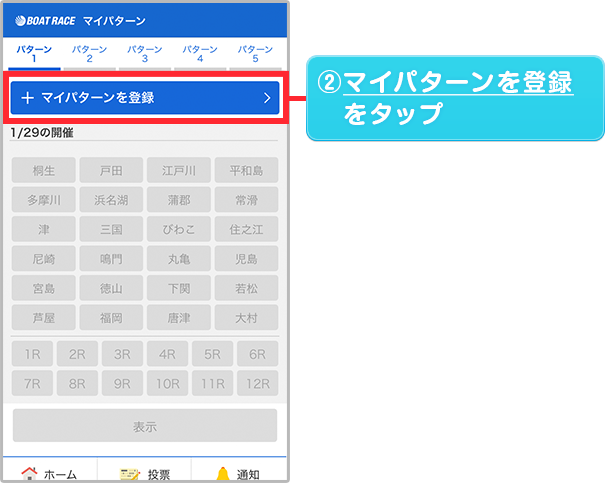Select the パターン5 tab
605x485 pixels.
coord(255,54)
